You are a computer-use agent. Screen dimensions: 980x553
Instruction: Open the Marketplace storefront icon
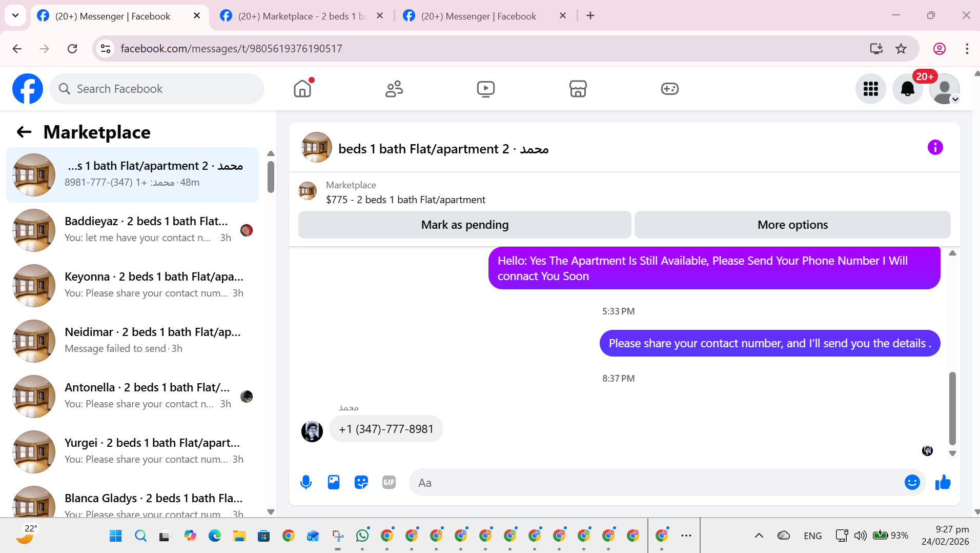[578, 89]
